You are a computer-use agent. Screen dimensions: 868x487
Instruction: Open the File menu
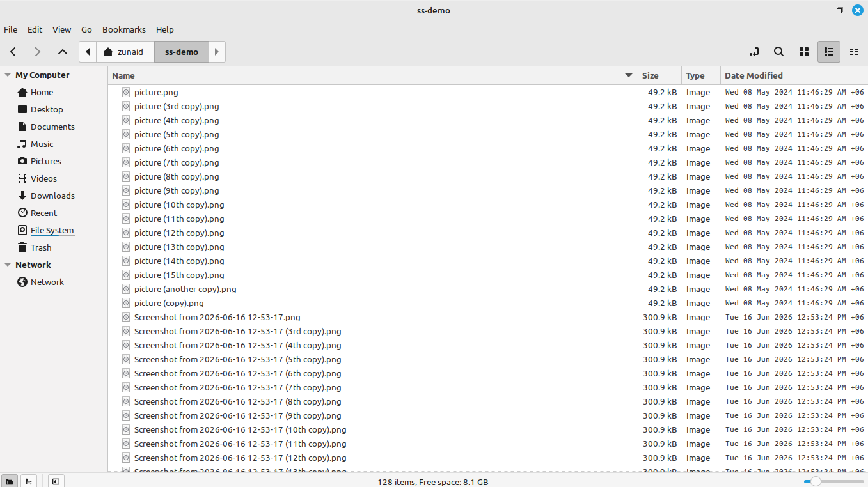[x=10, y=29]
